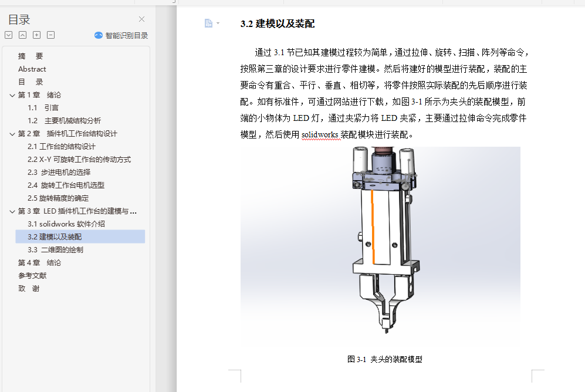This screenshot has height=392, width=585.
Task: Go to Abstract in the outline
Action: [x=32, y=69]
